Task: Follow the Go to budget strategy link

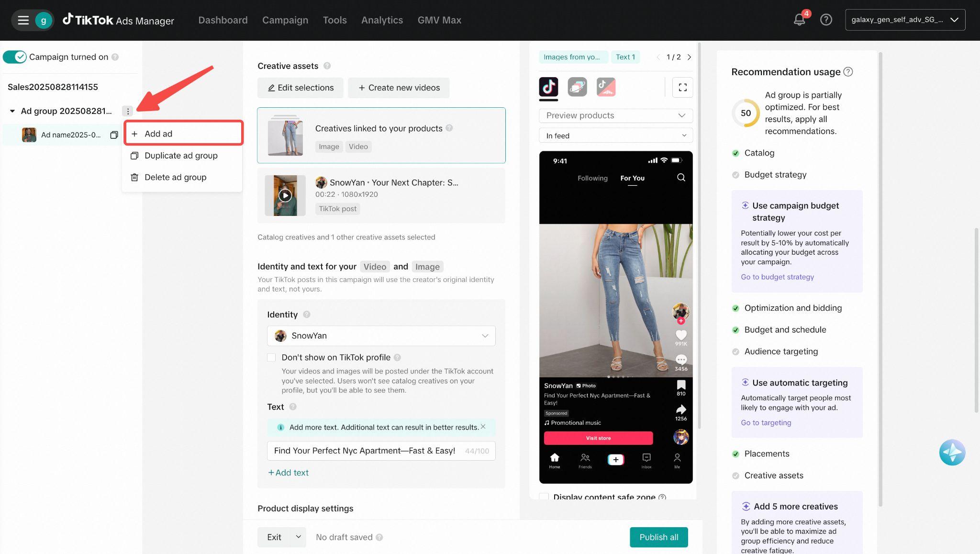Action: 777,277
